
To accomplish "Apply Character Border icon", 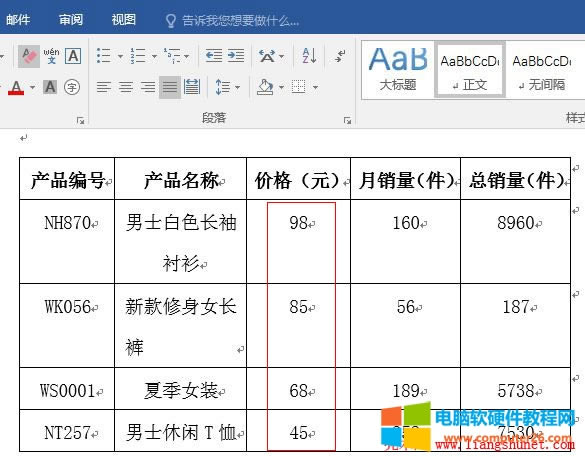I will (73, 56).
